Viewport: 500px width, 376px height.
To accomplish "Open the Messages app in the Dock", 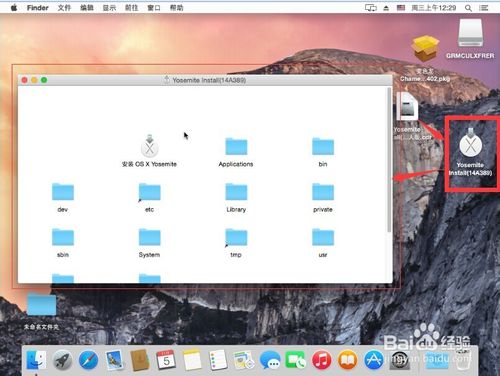I will (x=269, y=360).
